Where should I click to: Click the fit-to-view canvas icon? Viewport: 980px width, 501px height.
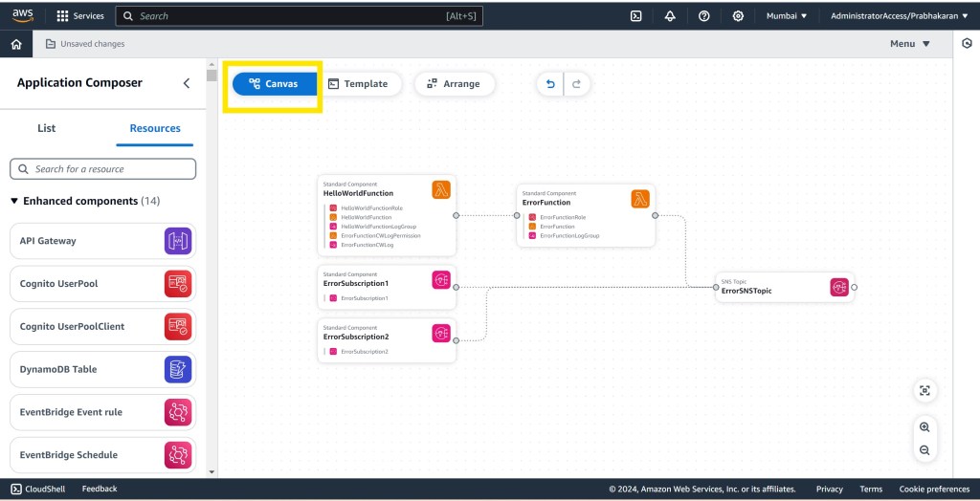tap(924, 390)
